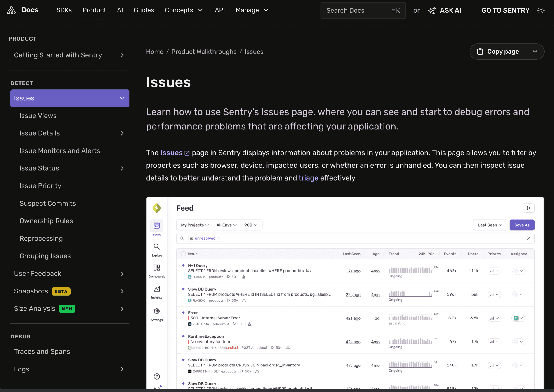
Task: Click Product Walkthroughs breadcrumb
Action: tap(204, 52)
